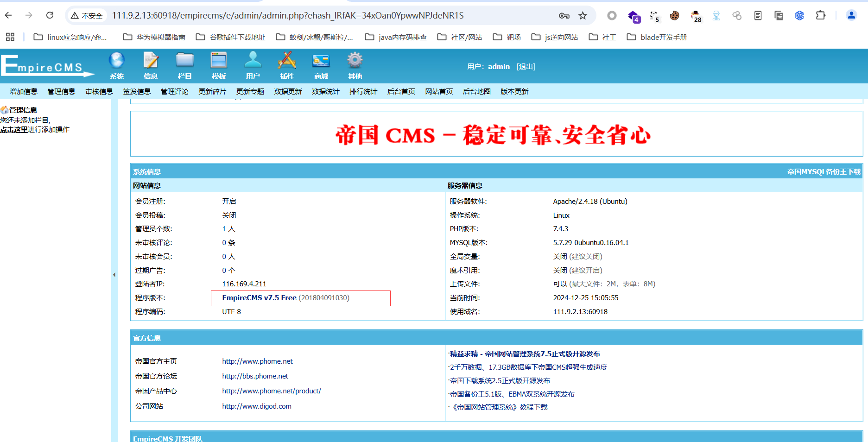Image resolution: width=868 pixels, height=442 pixels.
Task: Open 管理评论 menu item
Action: [175, 91]
